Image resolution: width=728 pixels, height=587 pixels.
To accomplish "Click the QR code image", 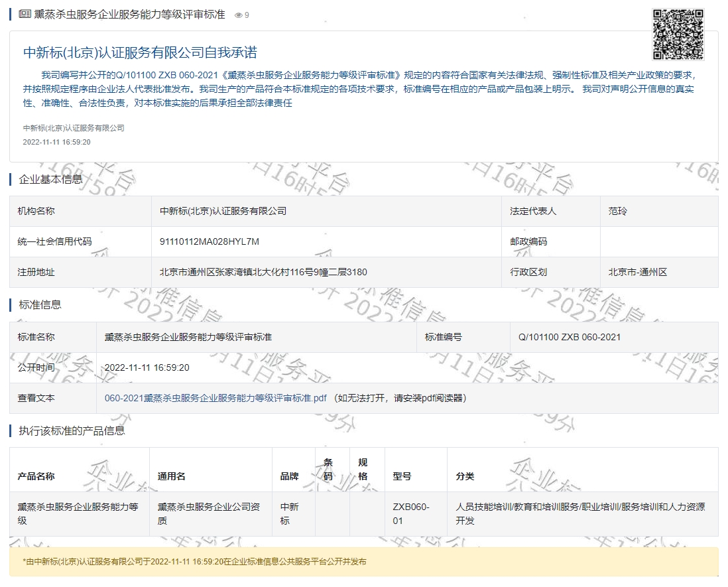I will point(678,34).
